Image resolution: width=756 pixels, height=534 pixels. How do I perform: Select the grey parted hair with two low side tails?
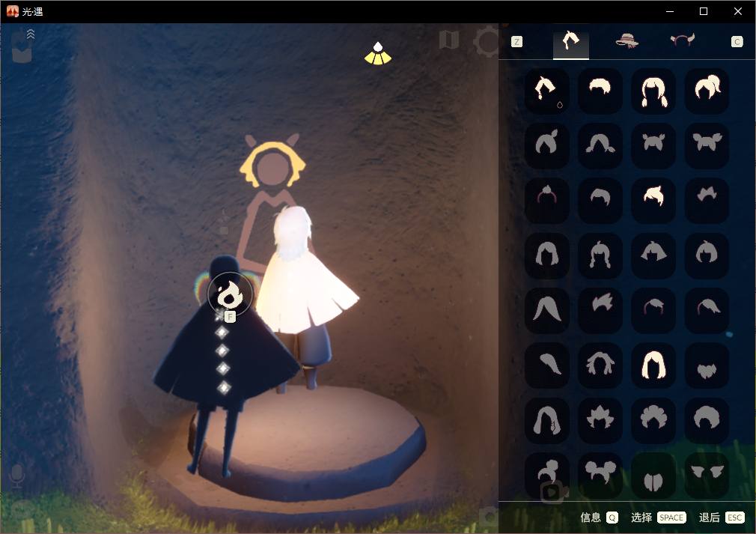pyautogui.click(x=600, y=146)
